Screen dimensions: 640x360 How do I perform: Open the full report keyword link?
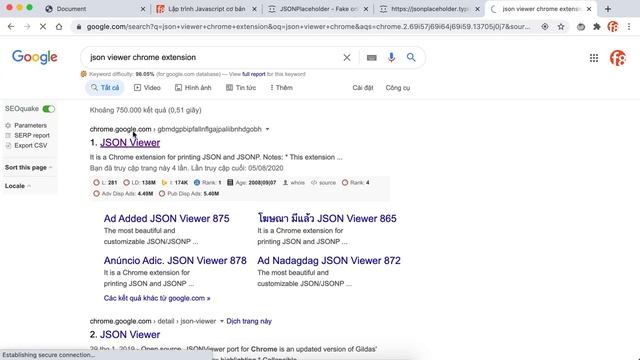[253, 74]
